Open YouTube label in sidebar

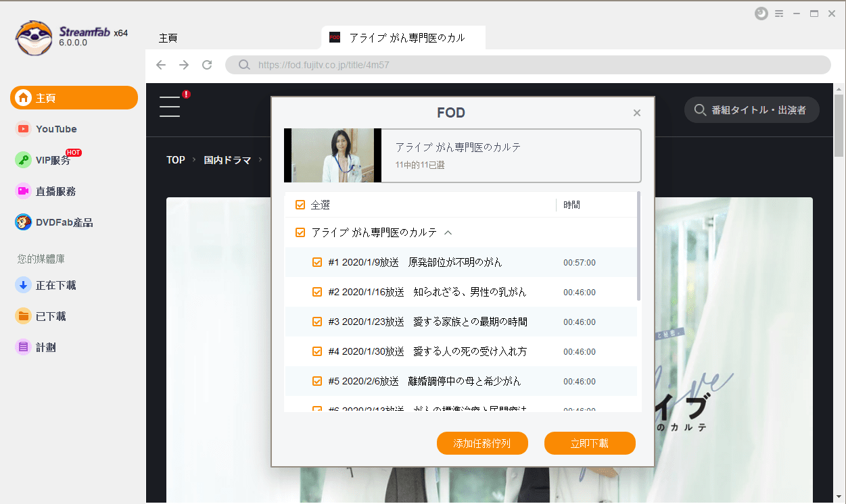[x=57, y=129]
